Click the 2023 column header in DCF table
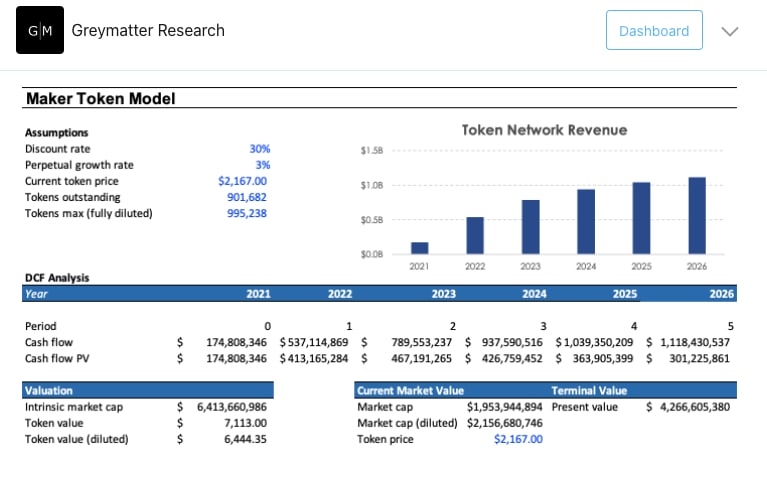This screenshot has width=767, height=504. pyautogui.click(x=444, y=294)
